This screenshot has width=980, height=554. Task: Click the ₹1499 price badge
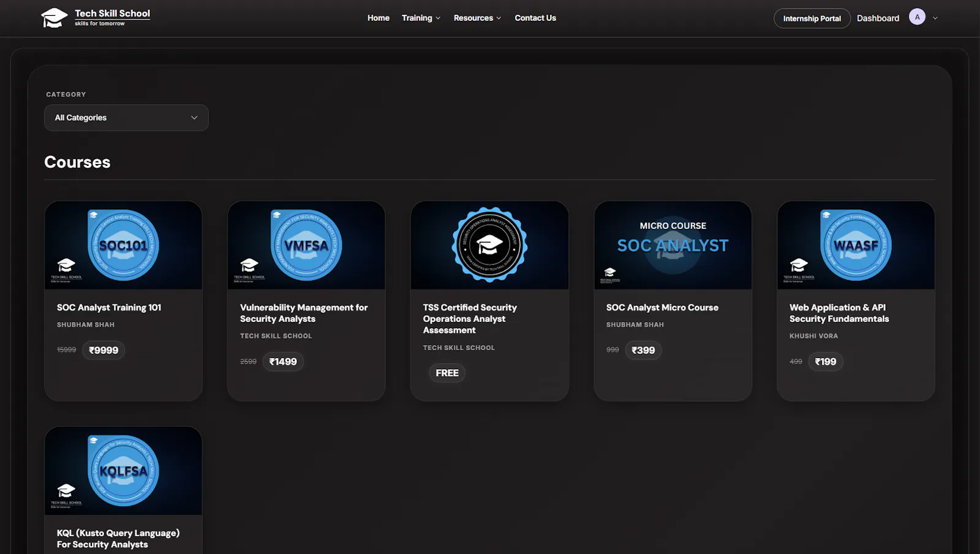[283, 361]
